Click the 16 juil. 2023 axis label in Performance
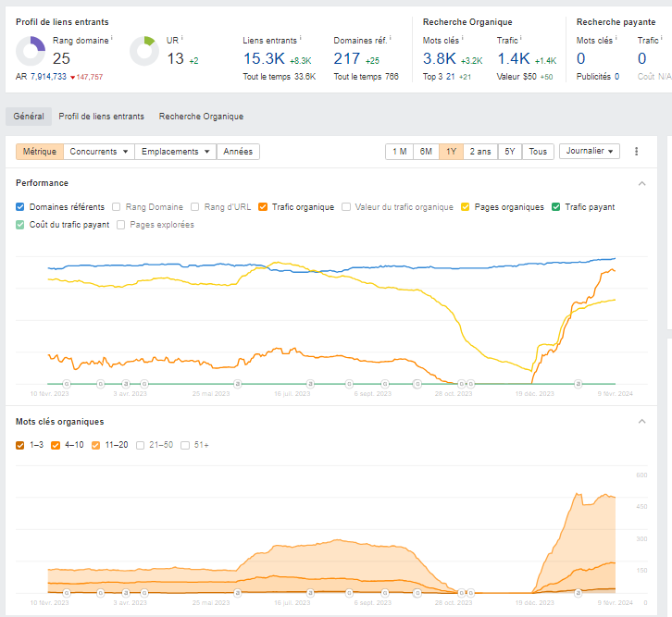The width and height of the screenshot is (672, 617). click(292, 393)
